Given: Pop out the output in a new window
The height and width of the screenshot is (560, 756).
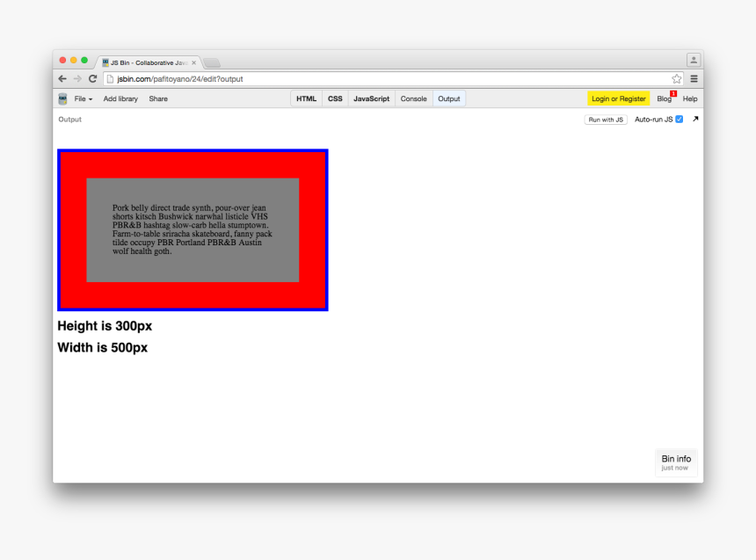Looking at the screenshot, I should (695, 119).
